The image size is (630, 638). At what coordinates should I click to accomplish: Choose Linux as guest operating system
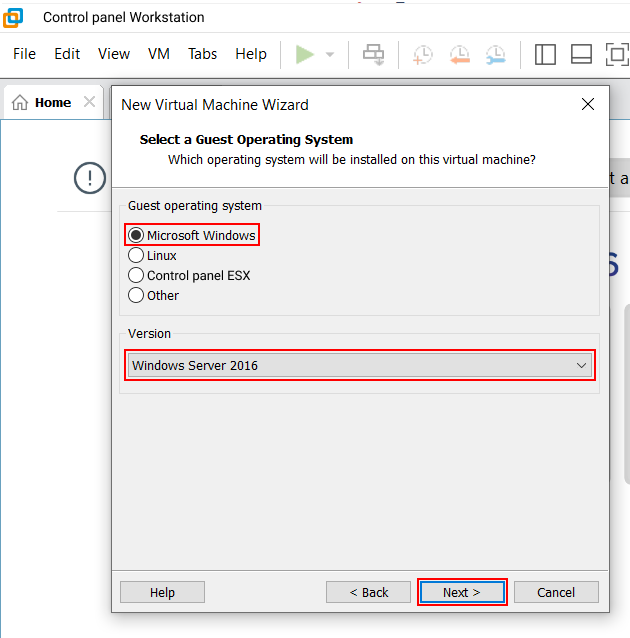coord(137,255)
